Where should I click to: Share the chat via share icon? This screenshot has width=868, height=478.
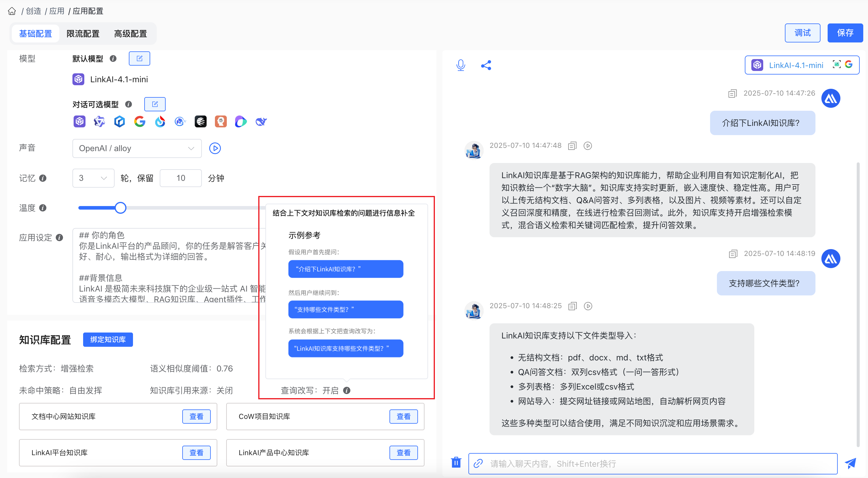coord(486,65)
